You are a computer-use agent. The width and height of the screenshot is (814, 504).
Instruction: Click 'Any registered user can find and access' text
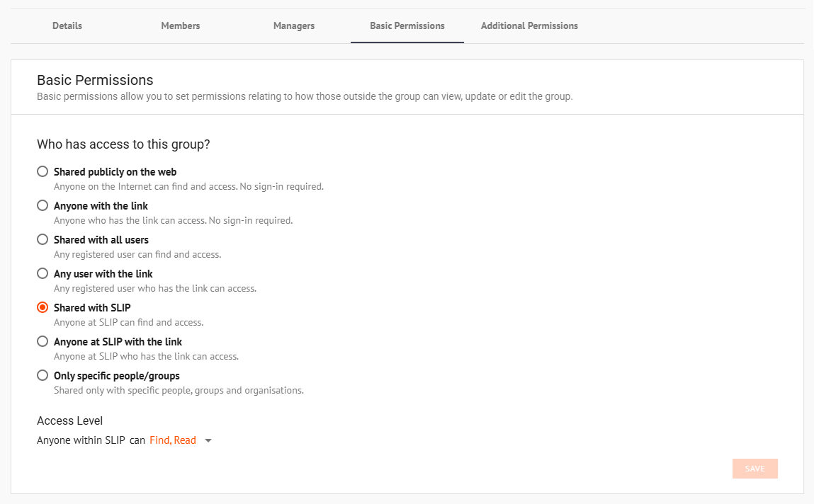[137, 255]
